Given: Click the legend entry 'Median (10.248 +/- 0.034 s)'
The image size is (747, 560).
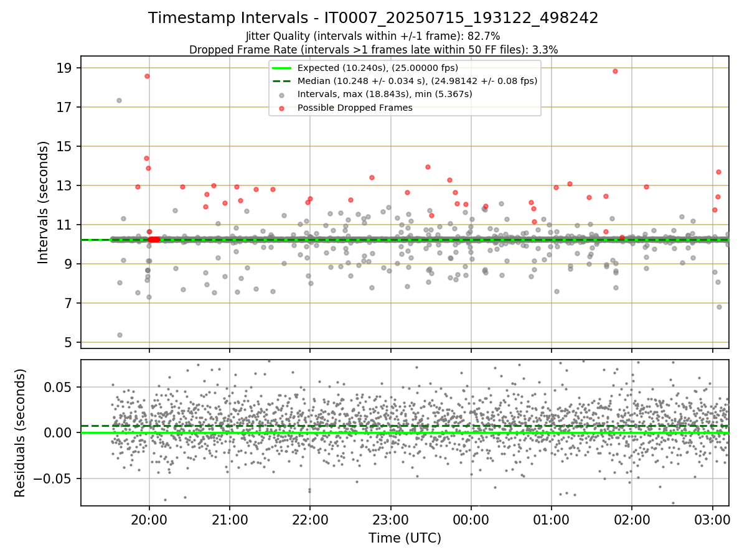Looking at the screenshot, I should [417, 81].
